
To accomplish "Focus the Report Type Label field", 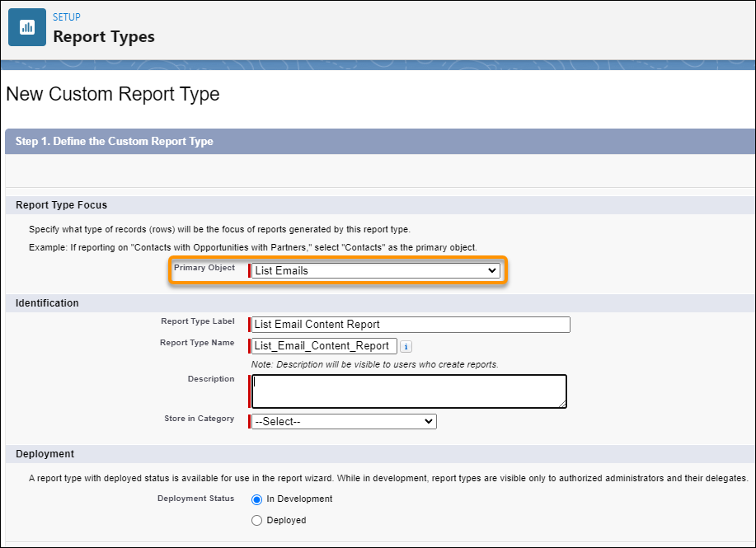I will (x=411, y=325).
